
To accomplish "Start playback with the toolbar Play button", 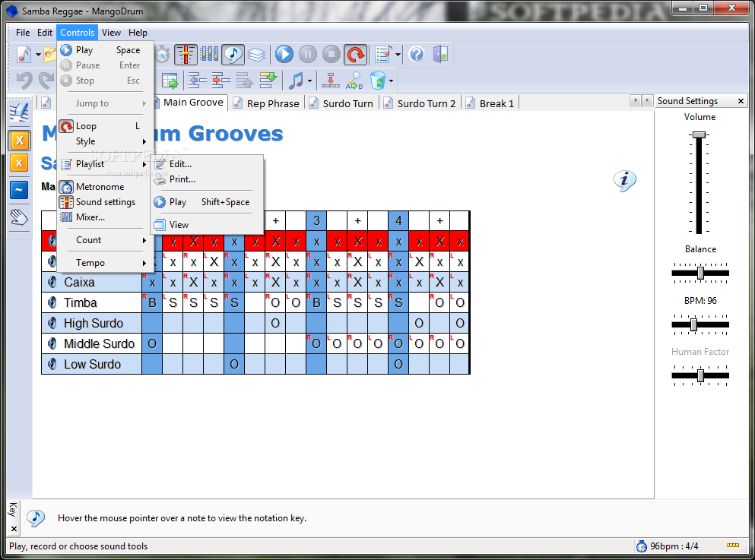I will coord(284,55).
